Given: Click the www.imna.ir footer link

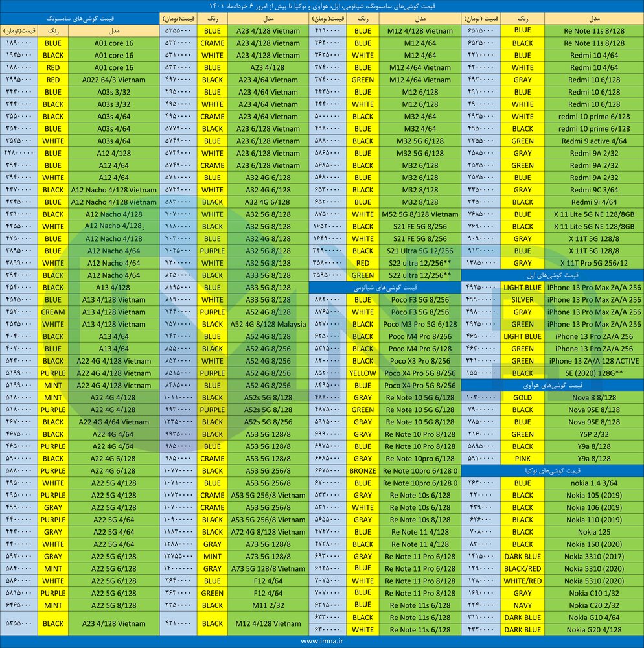Looking at the screenshot, I should click(321, 642).
